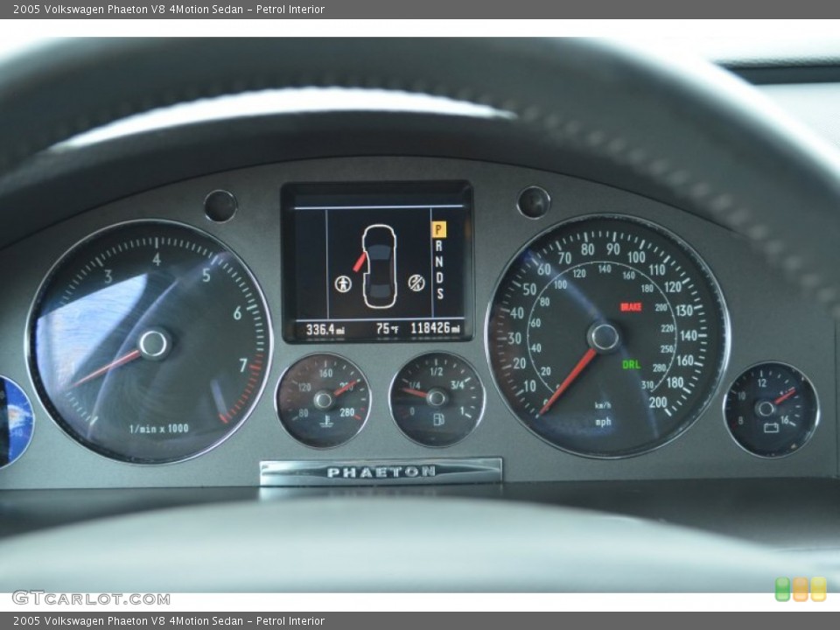Click the 12 mark on the voltmeter

(762, 382)
